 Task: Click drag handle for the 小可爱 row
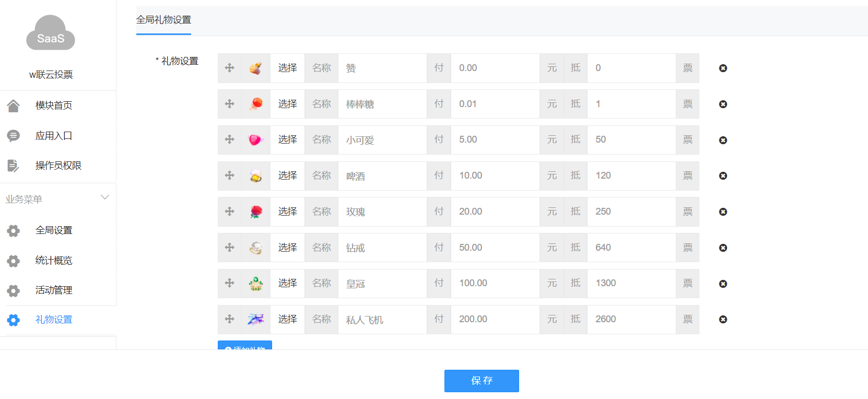[230, 139]
